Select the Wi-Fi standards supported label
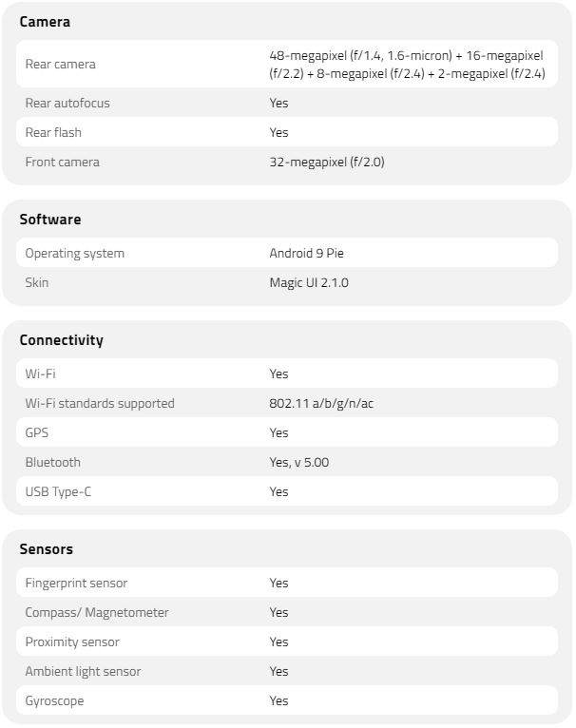The height and width of the screenshot is (728, 576). tap(100, 403)
